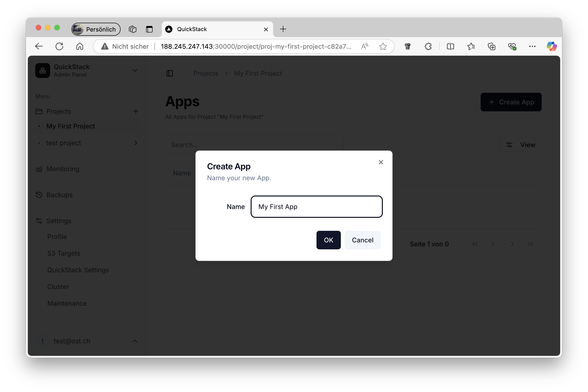Click the Backups sidebar icon
Image resolution: width=588 pixels, height=392 pixels.
click(x=39, y=194)
